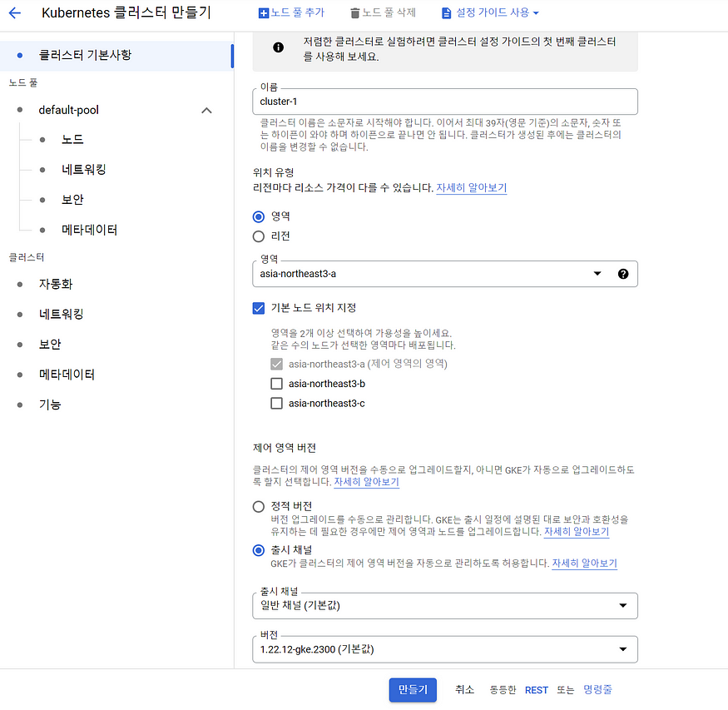Select the 출시 채널 radio button
This screenshot has height=710, width=728.
[x=259, y=550]
